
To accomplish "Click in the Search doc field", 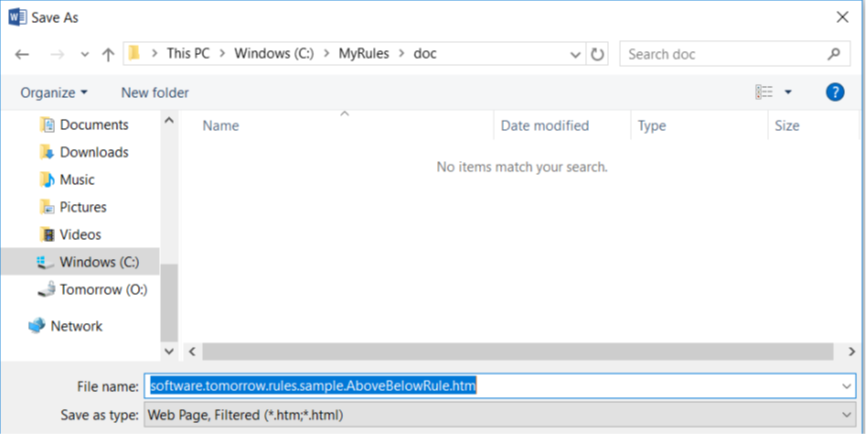I will [720, 54].
